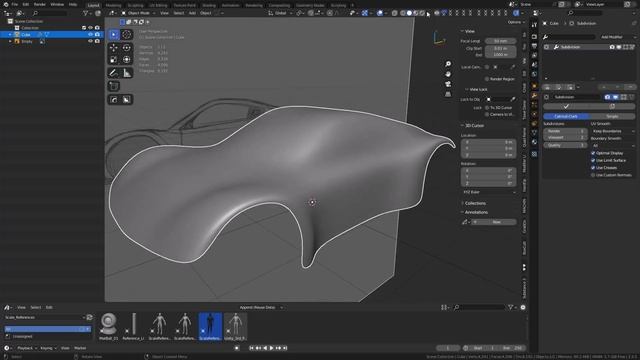Expand the Empty object in outliner
640x360 pixels.
[10, 41]
